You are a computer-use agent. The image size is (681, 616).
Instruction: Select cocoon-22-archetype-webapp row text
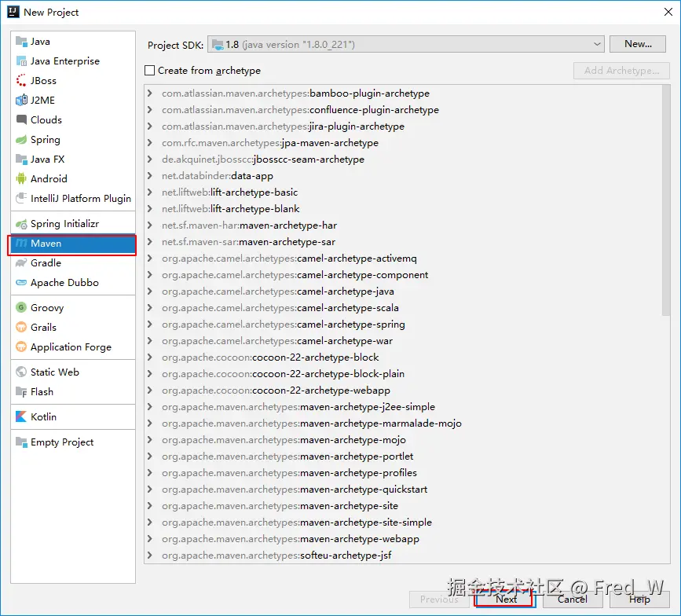[276, 390]
